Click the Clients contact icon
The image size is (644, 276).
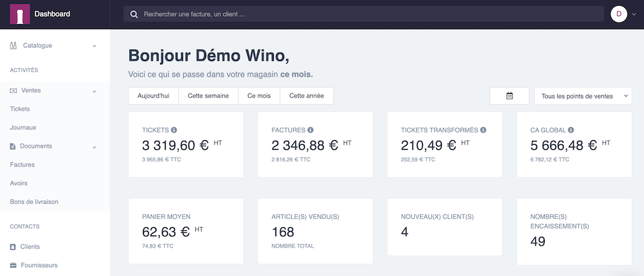(13, 246)
